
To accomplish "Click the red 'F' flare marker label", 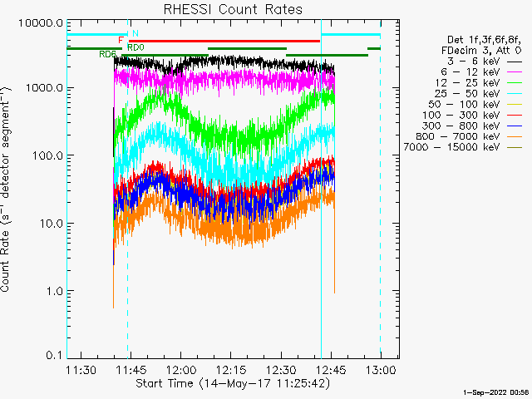I will (121, 41).
